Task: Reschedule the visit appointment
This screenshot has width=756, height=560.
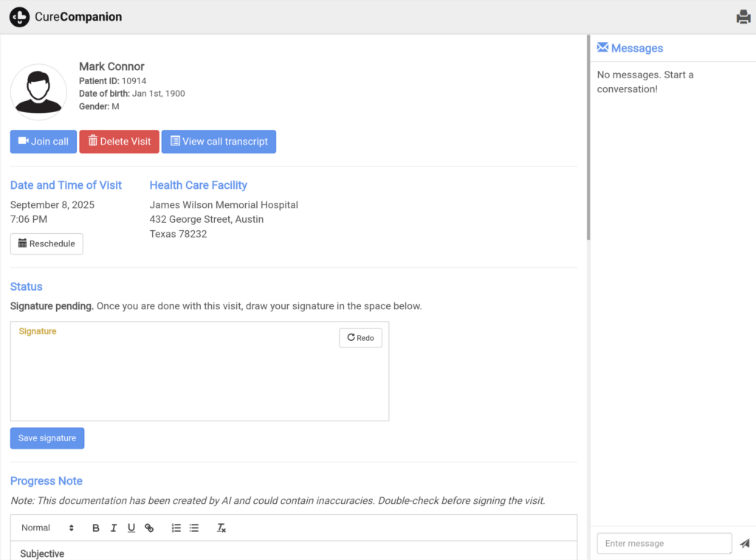Action: pyautogui.click(x=47, y=243)
